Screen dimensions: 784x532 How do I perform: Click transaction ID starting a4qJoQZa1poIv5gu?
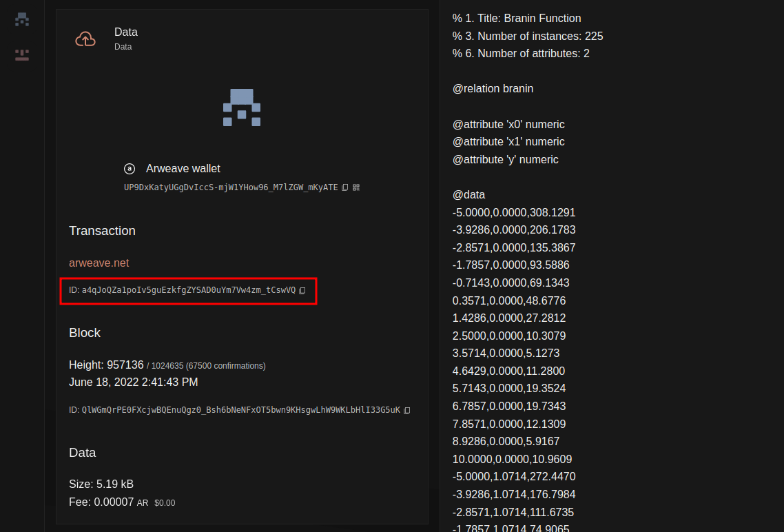tap(189, 290)
